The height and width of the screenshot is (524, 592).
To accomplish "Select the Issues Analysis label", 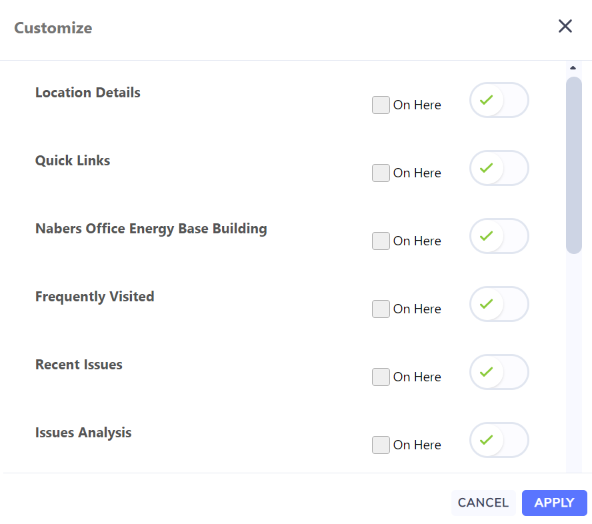I will pyautogui.click(x=83, y=433).
